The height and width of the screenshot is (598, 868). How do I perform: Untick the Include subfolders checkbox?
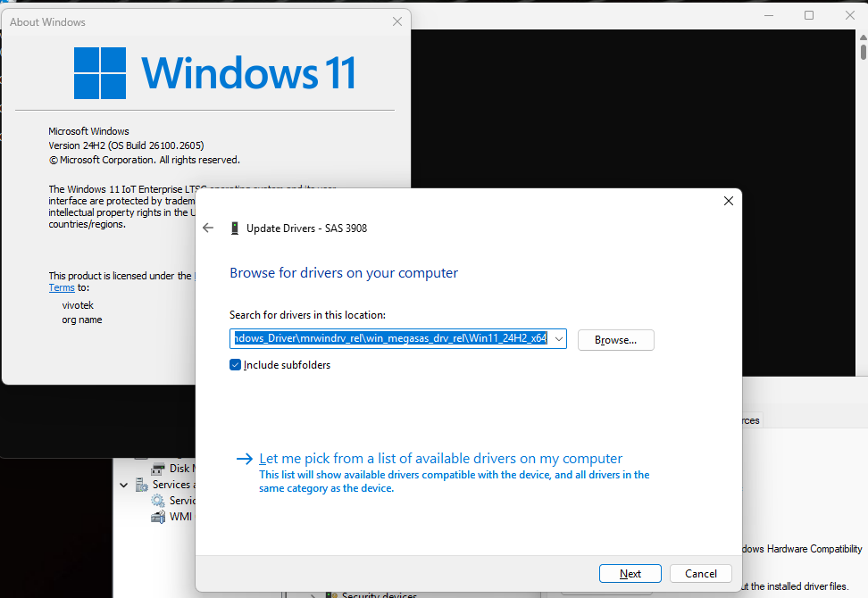pos(235,365)
